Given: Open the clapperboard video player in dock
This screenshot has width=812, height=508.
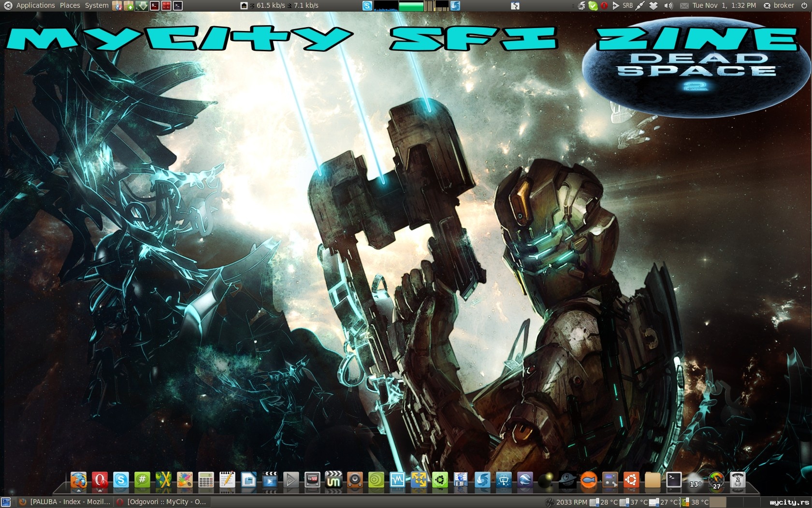Looking at the screenshot, I should pyautogui.click(x=270, y=480).
